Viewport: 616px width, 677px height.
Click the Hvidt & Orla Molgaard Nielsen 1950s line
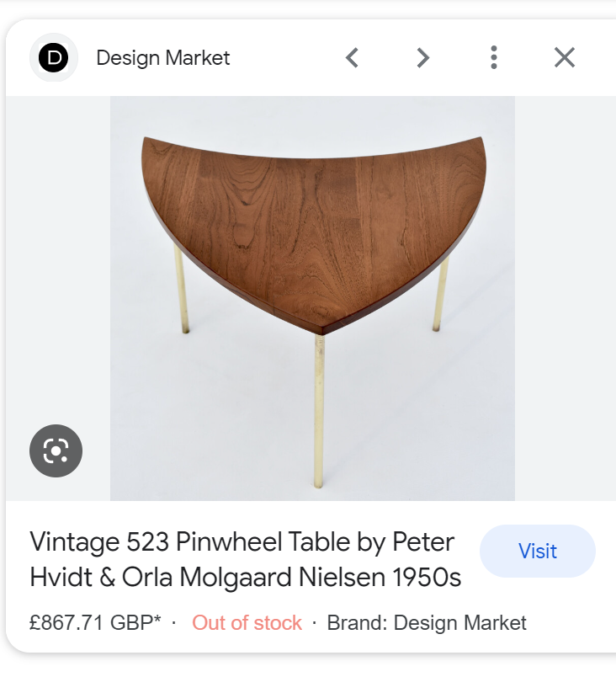click(246, 580)
